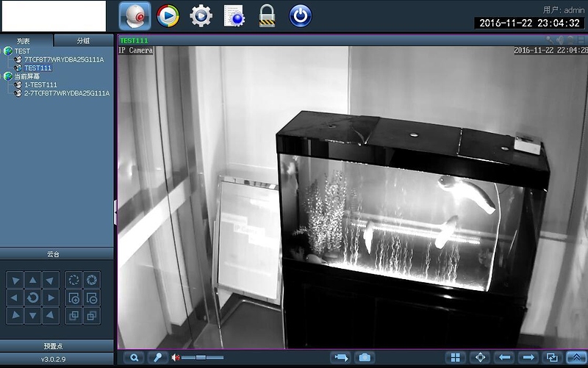Click the blue power button icon

coord(300,15)
